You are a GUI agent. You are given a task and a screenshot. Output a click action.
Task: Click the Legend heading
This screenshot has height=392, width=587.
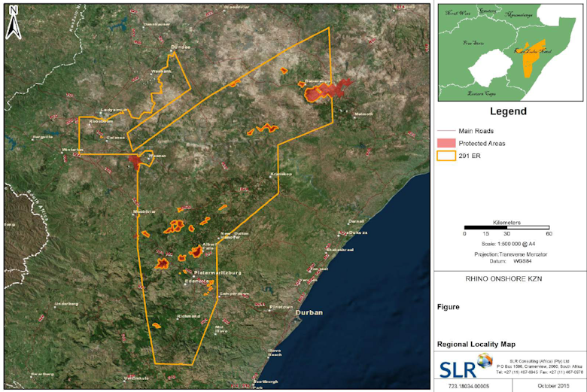point(509,111)
